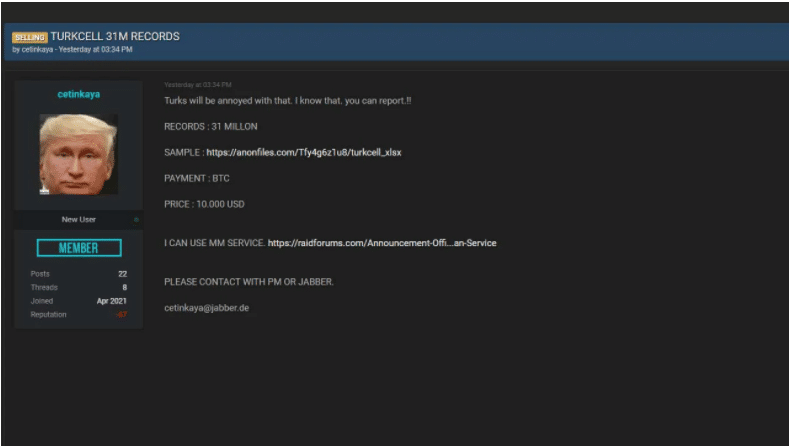Screen dimensions: 793x448
Task: Open the user's avatar picture
Action: (78, 154)
